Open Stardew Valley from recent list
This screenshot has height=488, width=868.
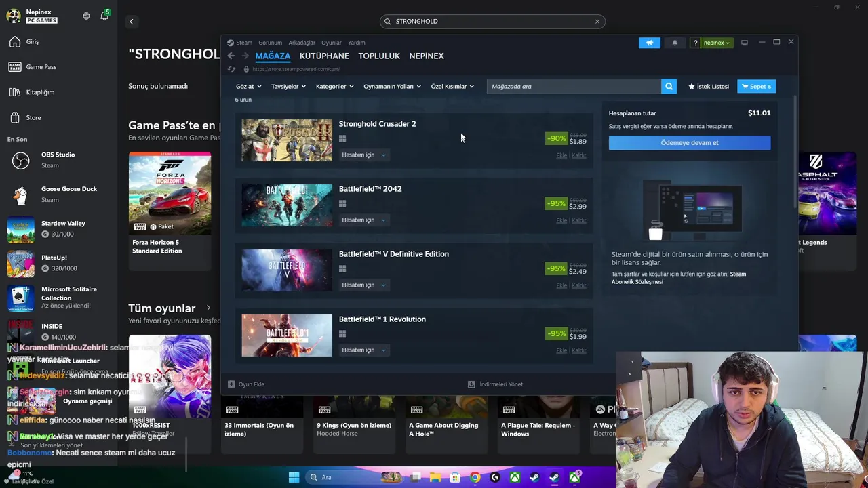point(58,228)
